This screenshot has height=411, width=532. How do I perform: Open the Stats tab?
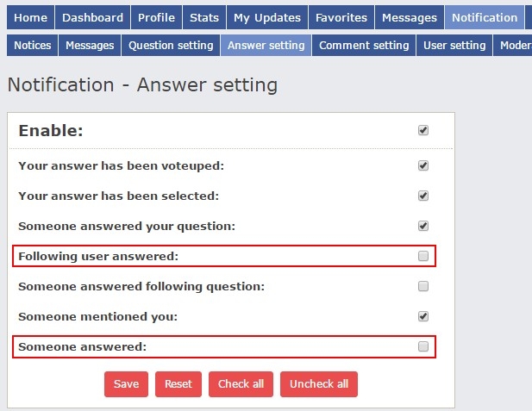(x=203, y=17)
